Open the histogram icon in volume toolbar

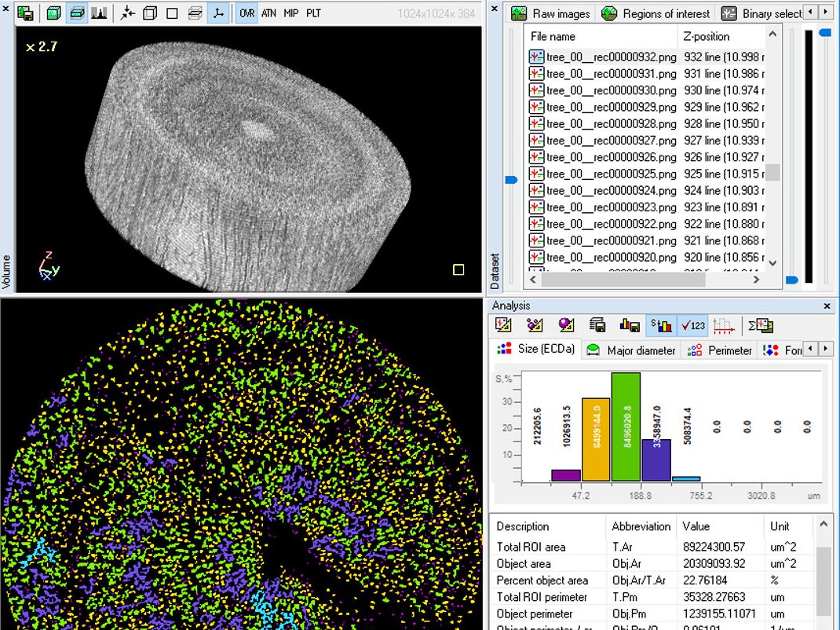[x=100, y=13]
